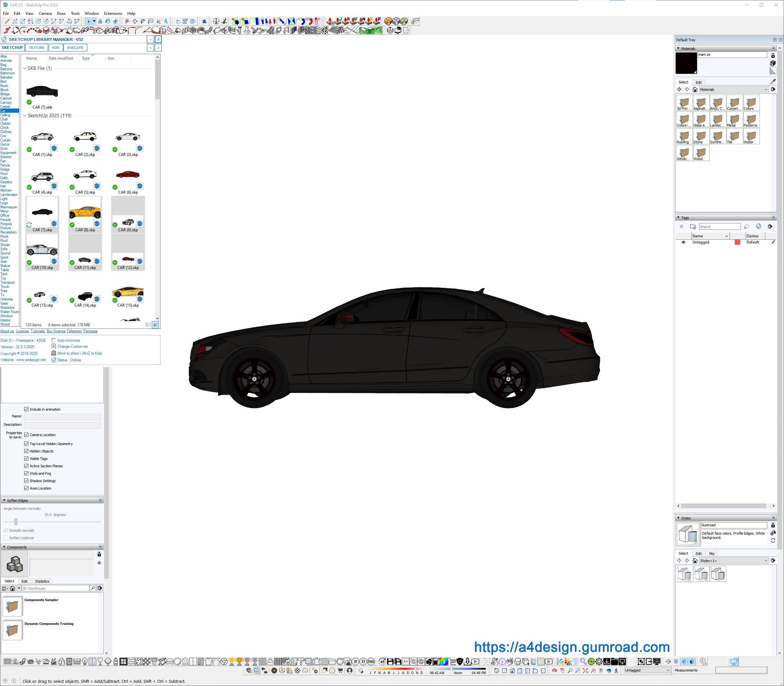Click the Untagged tag color swatch
The image size is (784, 686).
737,242
